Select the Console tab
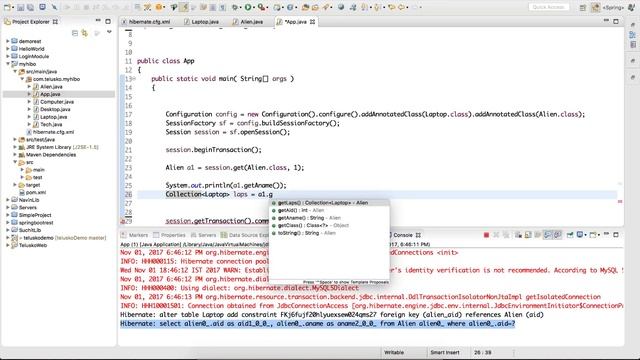 click(x=403, y=235)
